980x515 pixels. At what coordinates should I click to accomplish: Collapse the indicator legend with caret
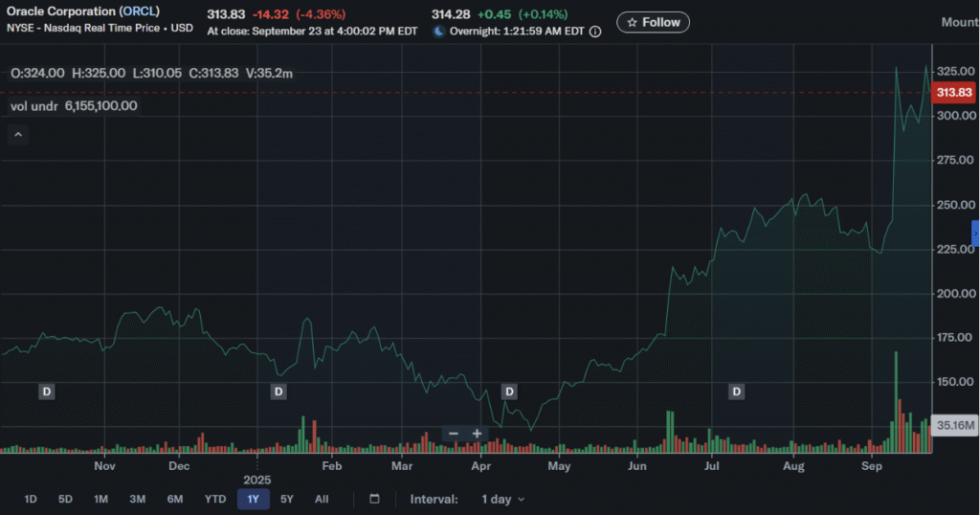(x=18, y=134)
